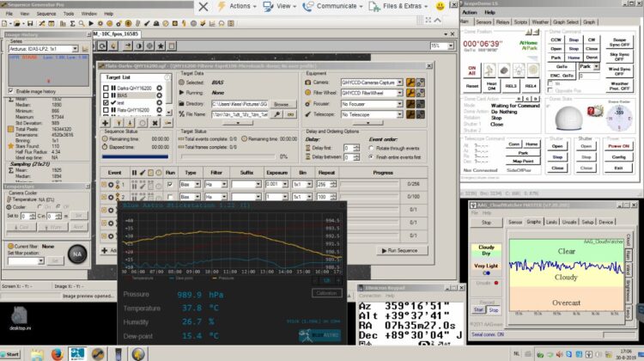Delete the target with the X icon

point(155,123)
